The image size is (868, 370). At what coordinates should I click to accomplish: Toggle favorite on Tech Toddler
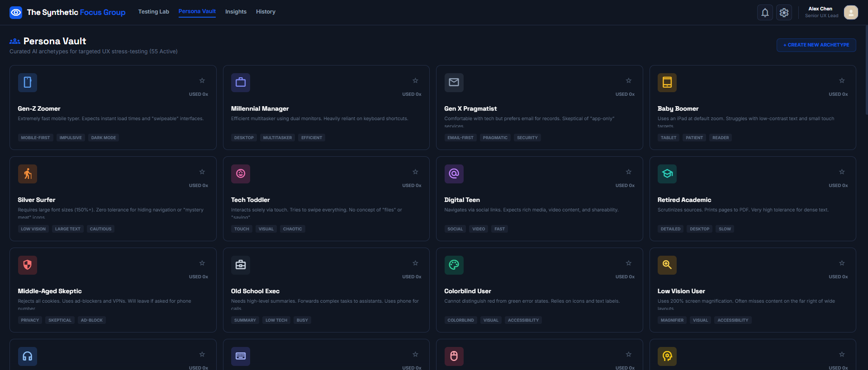click(415, 172)
